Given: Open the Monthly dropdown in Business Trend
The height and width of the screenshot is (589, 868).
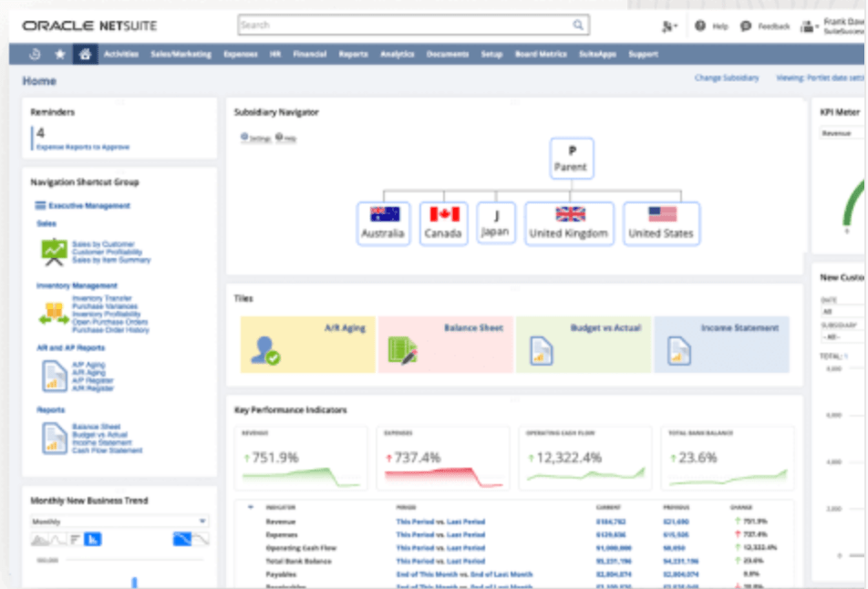Looking at the screenshot, I should point(119,521).
